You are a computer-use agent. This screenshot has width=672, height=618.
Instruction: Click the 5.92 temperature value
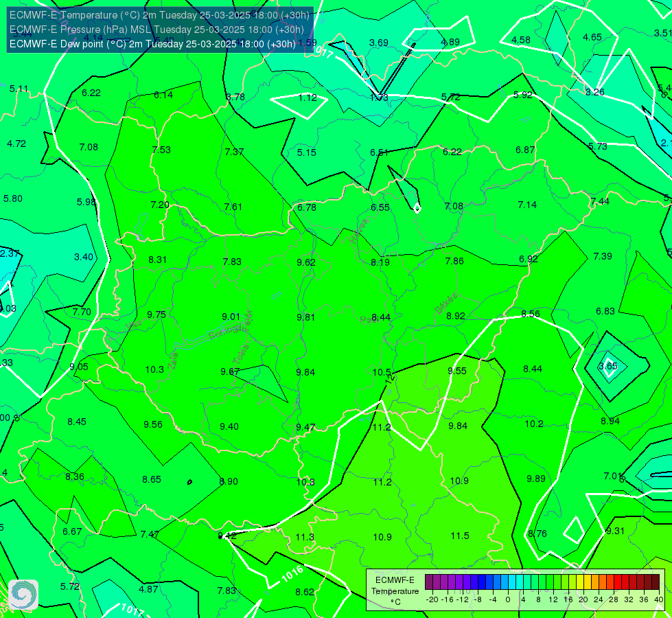[x=523, y=95]
